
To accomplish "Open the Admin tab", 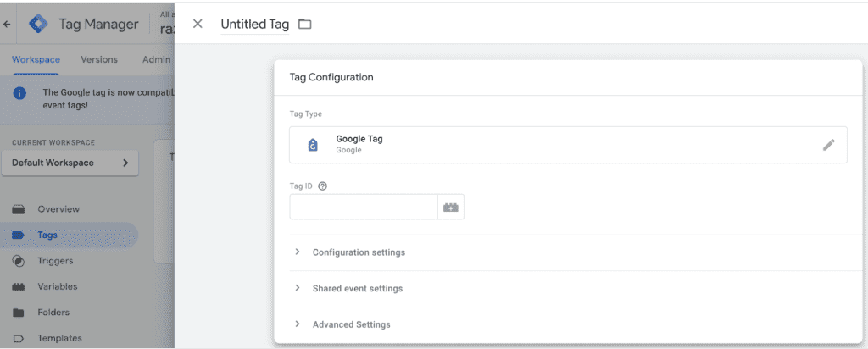I will pyautogui.click(x=156, y=60).
